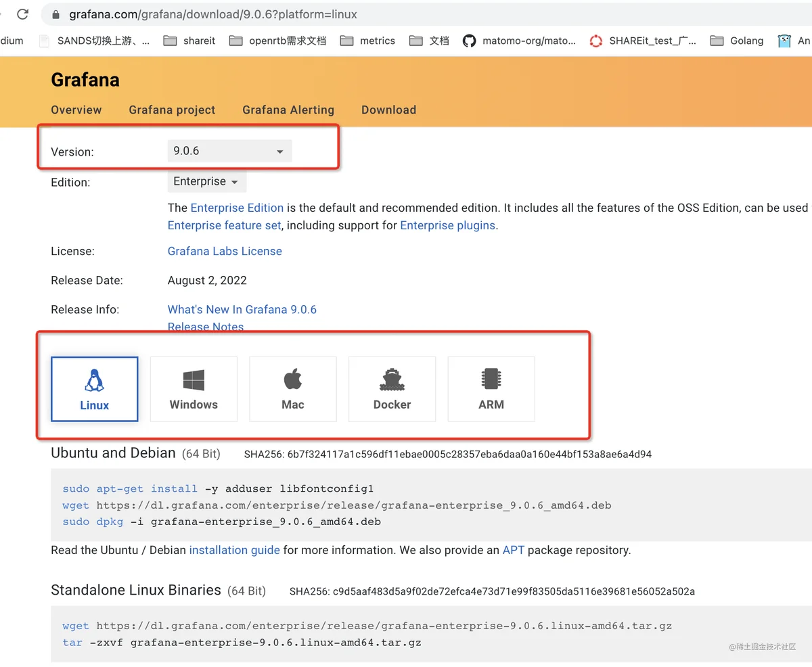Click the August 2, 2022 release date
The height and width of the screenshot is (667, 812).
(x=207, y=280)
